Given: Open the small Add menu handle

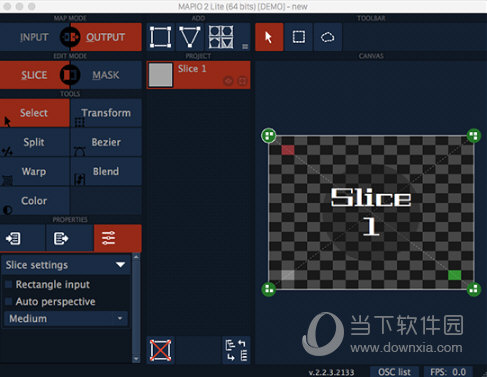Looking at the screenshot, I should [245, 46].
